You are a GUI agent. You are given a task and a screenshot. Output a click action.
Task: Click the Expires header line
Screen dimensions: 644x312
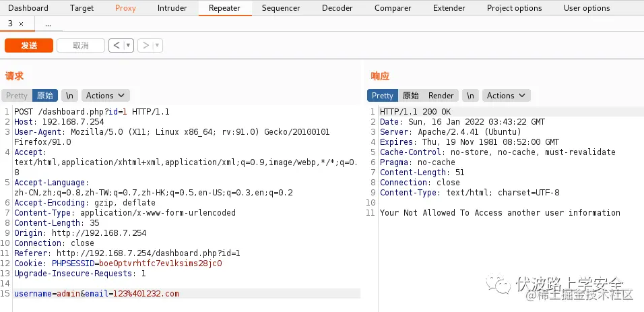point(470,142)
